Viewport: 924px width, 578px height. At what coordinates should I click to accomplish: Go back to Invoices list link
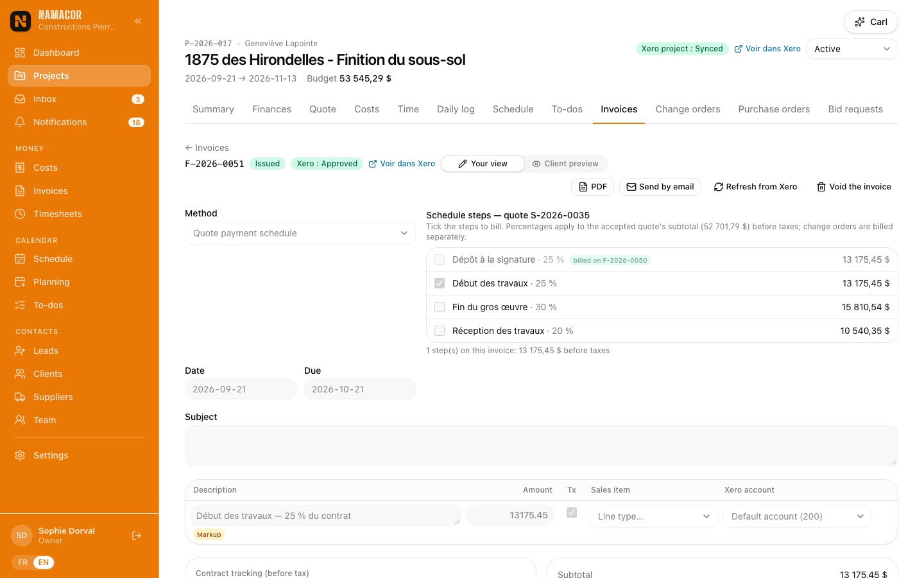(x=207, y=148)
